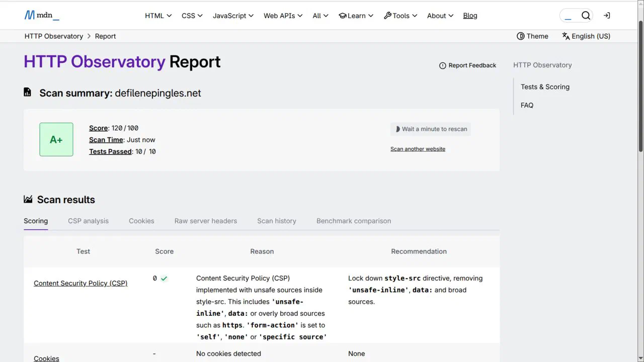Switch to the Benchmark comparison tab
The image size is (644, 362).
point(354,221)
